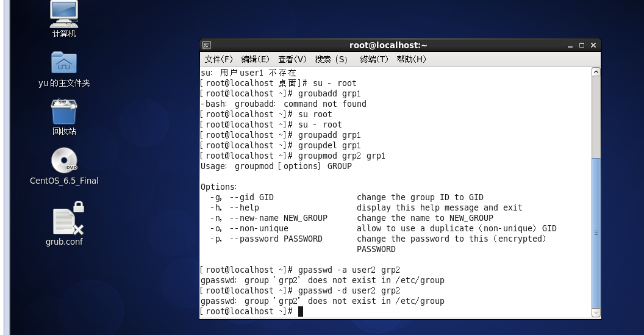Image resolution: width=644 pixels, height=335 pixels.
Task: Click the terminal scrollbar down arrow
Action: [596, 313]
